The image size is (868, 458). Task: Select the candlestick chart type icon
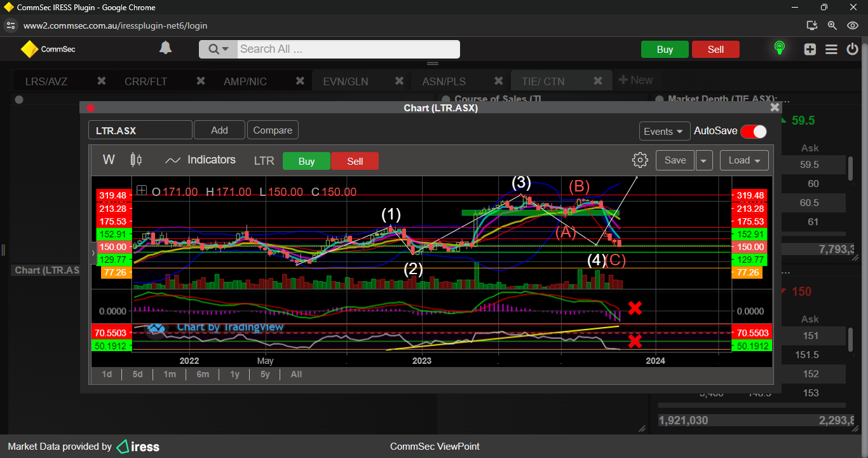coord(136,160)
